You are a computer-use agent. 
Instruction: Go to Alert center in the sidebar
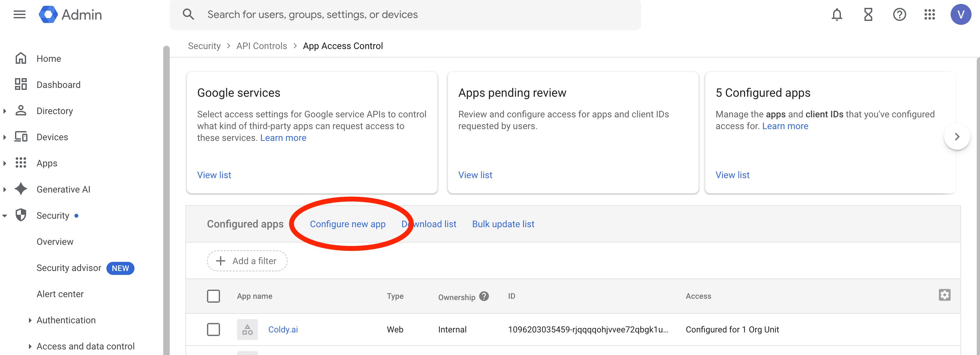(x=60, y=294)
